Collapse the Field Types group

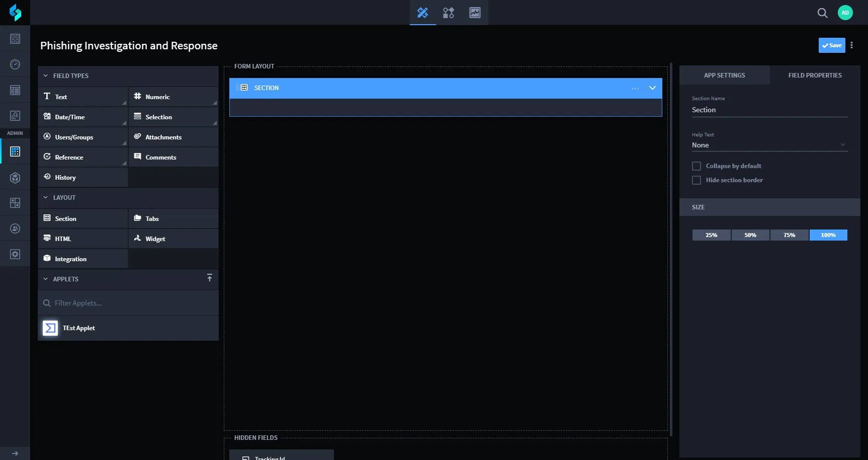[x=46, y=76]
